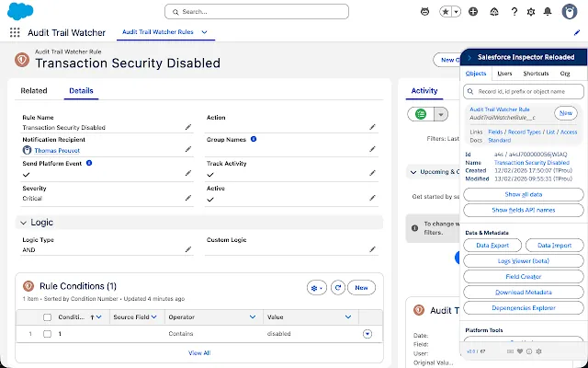Switch to the Related tab

[x=34, y=90]
